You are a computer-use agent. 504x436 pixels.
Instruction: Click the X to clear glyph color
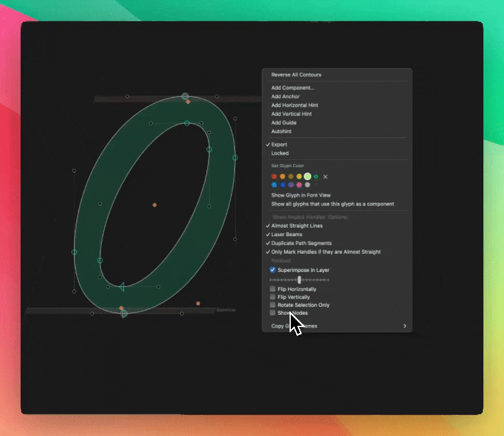click(x=325, y=177)
